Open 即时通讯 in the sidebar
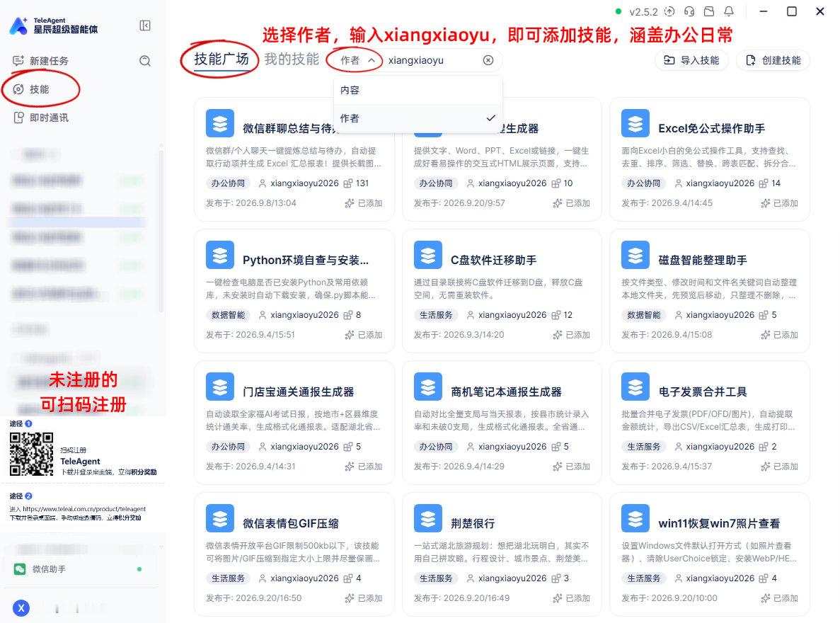Image resolution: width=840 pixels, height=623 pixels. tap(41, 118)
